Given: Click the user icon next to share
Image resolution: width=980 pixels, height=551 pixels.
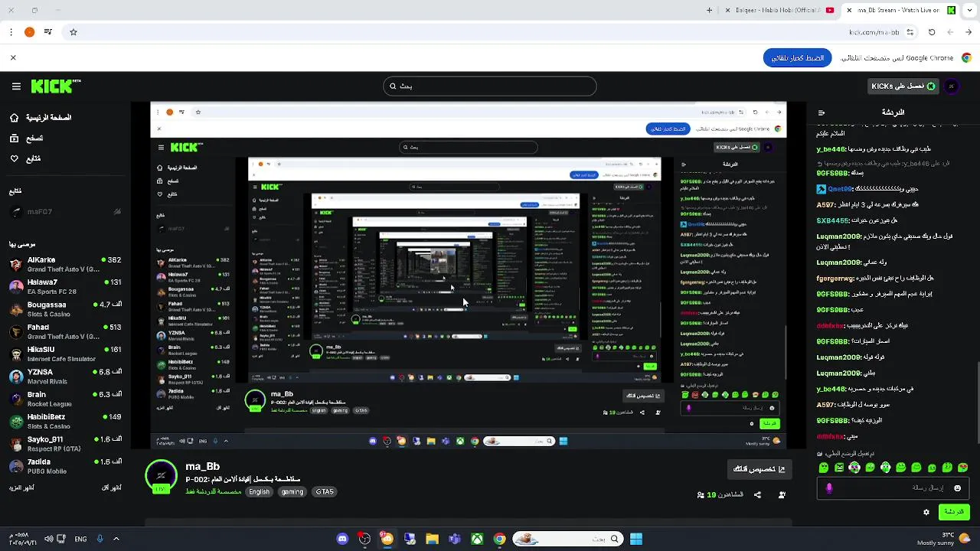Looking at the screenshot, I should click(782, 495).
